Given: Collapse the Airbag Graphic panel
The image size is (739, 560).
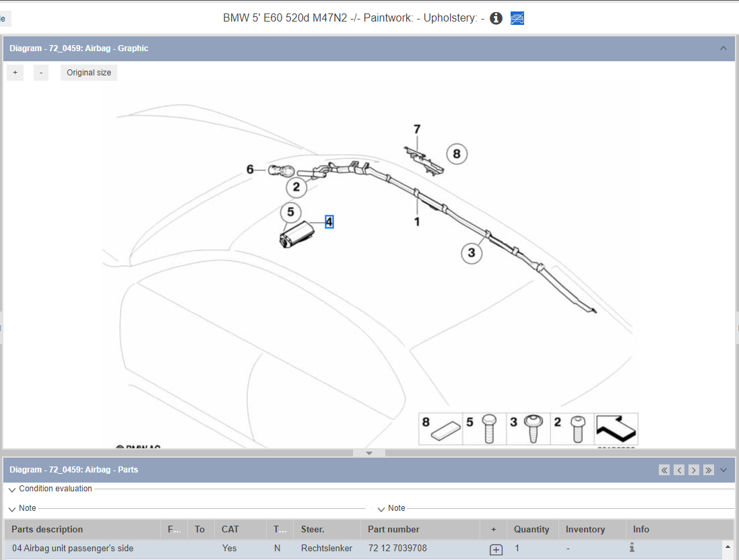Looking at the screenshot, I should [x=724, y=48].
